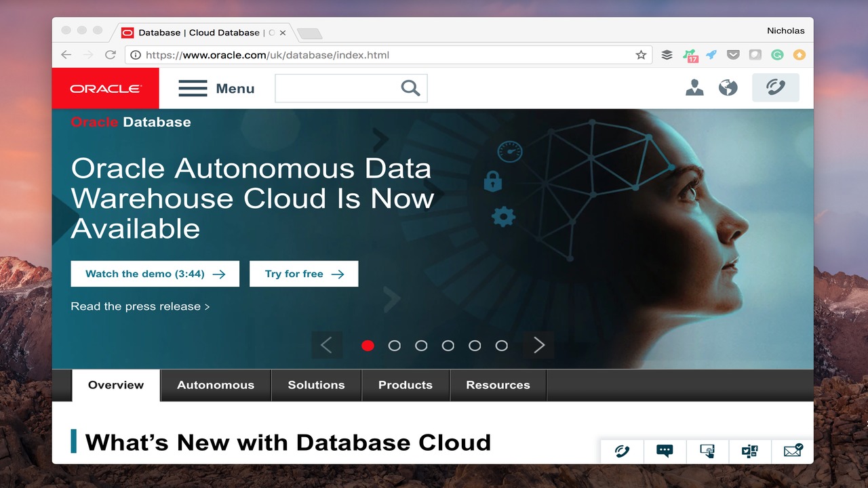
Task: Click the Buffer stacked layers extension icon
Action: (667, 55)
